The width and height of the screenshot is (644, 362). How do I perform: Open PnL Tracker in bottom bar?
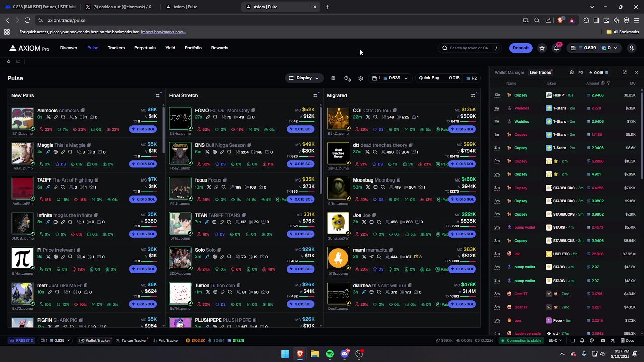click(x=166, y=340)
